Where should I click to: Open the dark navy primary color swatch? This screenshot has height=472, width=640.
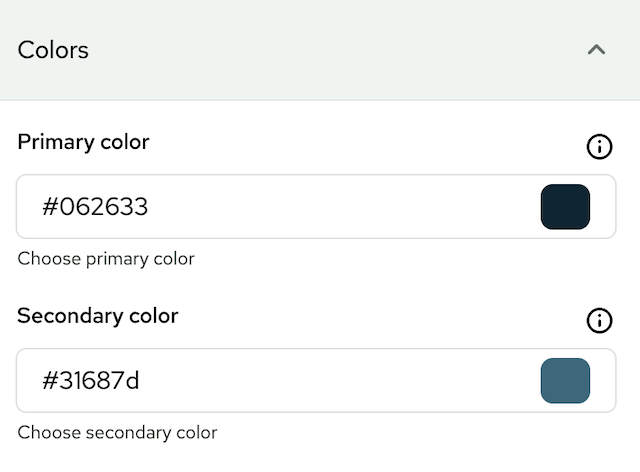tap(565, 207)
